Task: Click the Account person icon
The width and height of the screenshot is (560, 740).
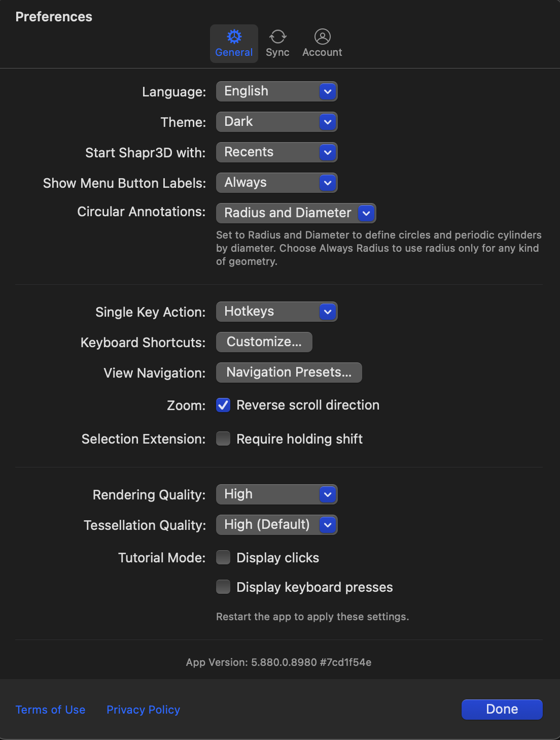Action: click(x=322, y=37)
